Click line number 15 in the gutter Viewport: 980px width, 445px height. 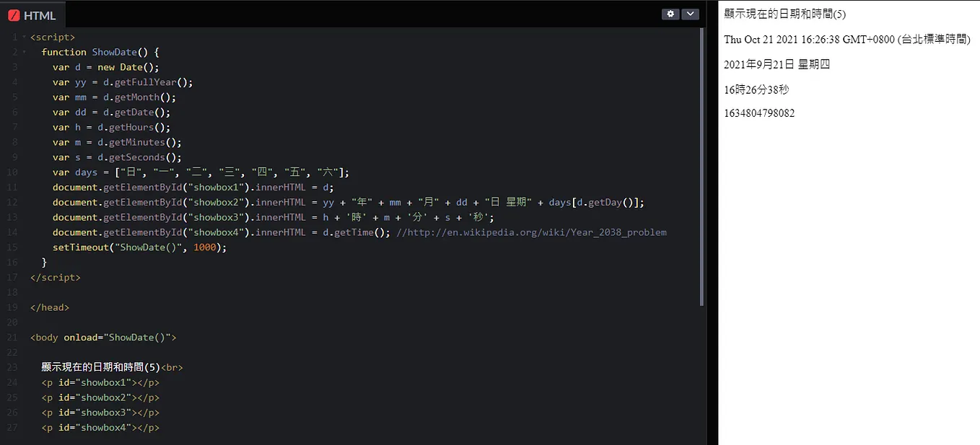point(12,247)
